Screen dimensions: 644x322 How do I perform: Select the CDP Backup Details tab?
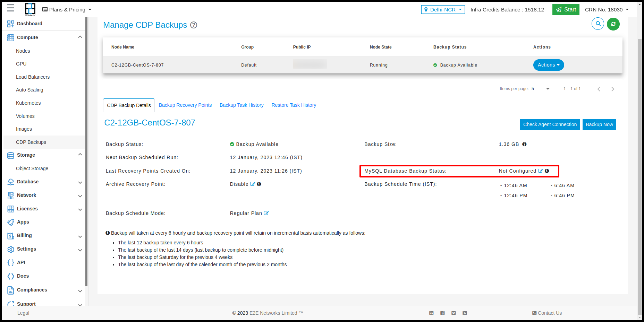coord(129,105)
